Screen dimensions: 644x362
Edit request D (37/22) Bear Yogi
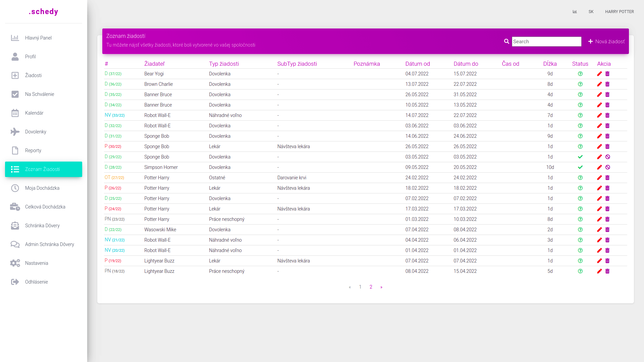click(599, 74)
